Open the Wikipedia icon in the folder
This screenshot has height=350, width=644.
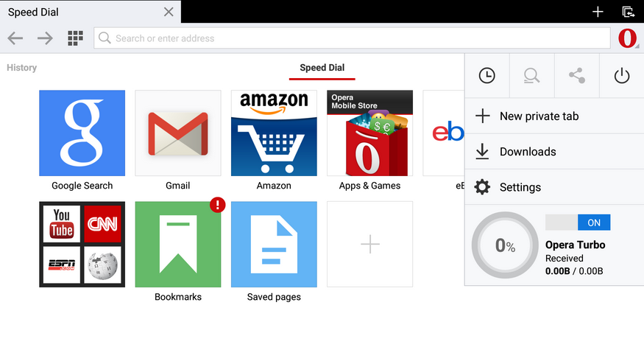click(x=103, y=265)
